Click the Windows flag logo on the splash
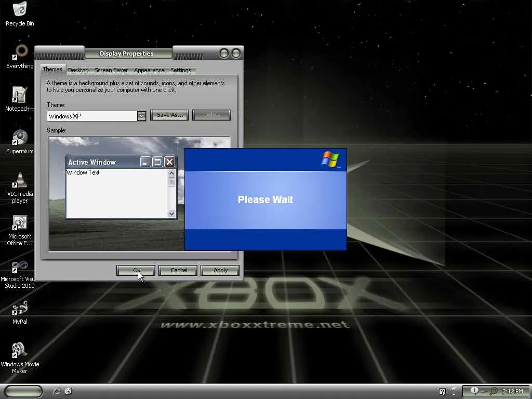This screenshot has width=532, height=399. pos(330,159)
